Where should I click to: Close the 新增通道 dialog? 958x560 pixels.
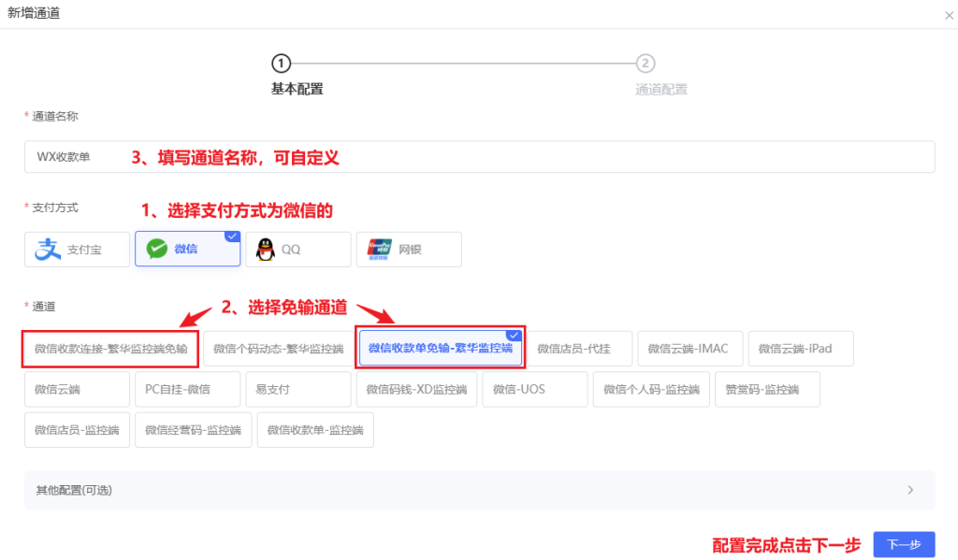pos(949,15)
